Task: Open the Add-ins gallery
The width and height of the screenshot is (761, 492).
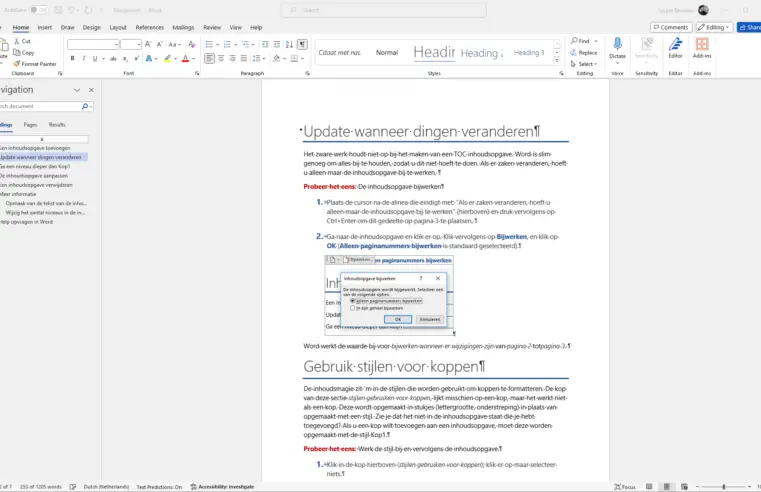Action: click(x=702, y=48)
